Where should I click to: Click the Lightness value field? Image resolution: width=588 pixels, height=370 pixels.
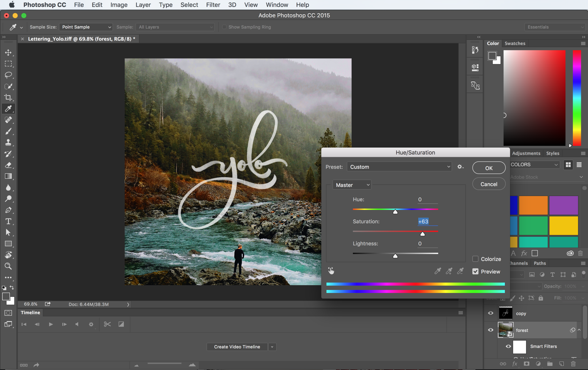[x=428, y=243]
